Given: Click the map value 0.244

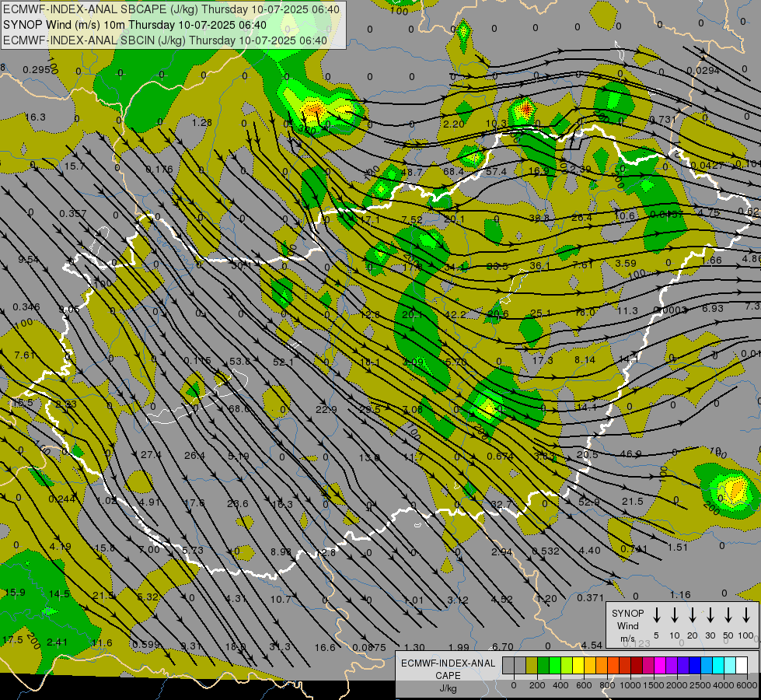Looking at the screenshot, I should 61,499.
